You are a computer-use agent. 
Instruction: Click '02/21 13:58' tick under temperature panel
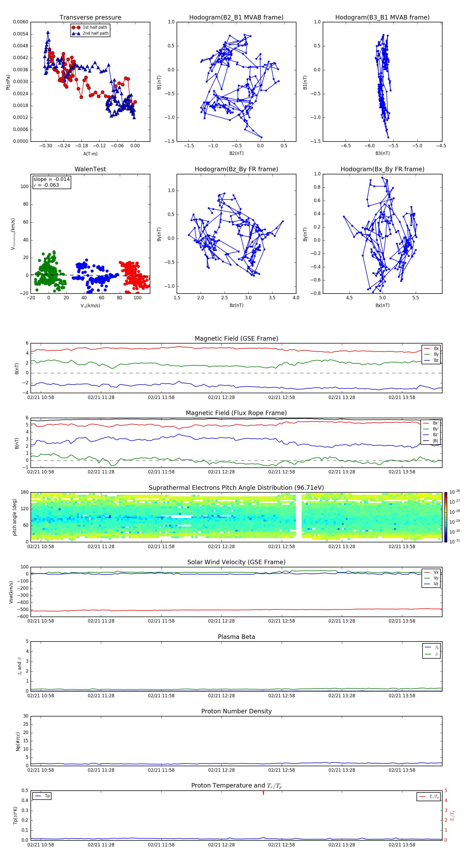coord(402,845)
